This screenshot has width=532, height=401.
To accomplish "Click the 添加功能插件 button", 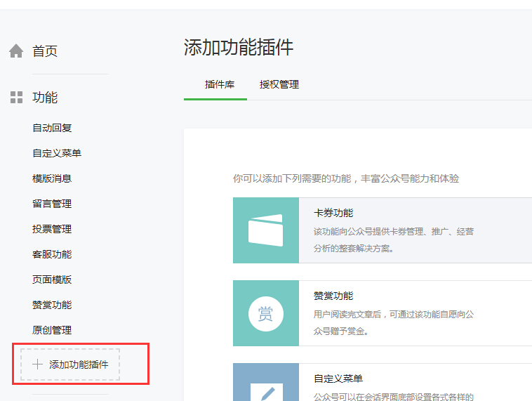I will pos(70,364).
